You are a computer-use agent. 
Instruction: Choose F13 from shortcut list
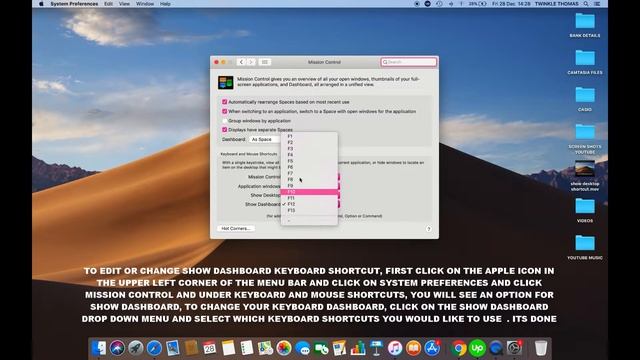pos(309,210)
